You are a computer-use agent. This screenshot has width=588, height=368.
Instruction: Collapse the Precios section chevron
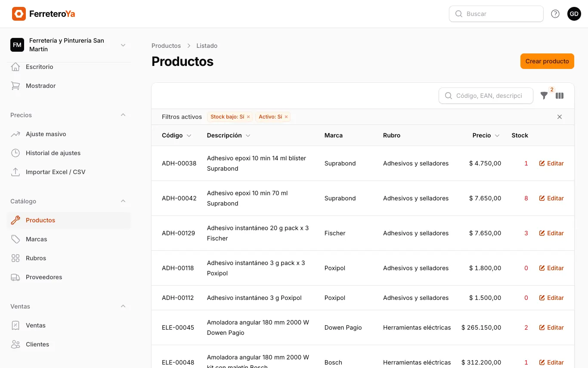point(123,115)
